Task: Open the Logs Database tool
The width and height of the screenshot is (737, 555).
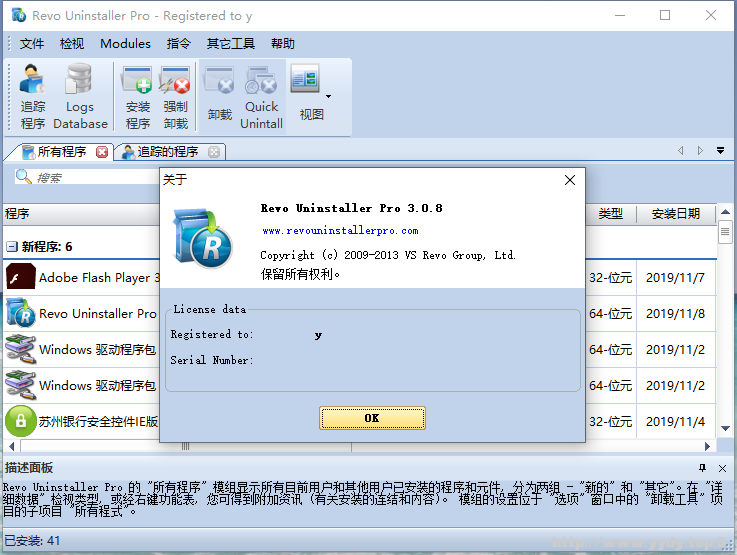Action: 80,97
